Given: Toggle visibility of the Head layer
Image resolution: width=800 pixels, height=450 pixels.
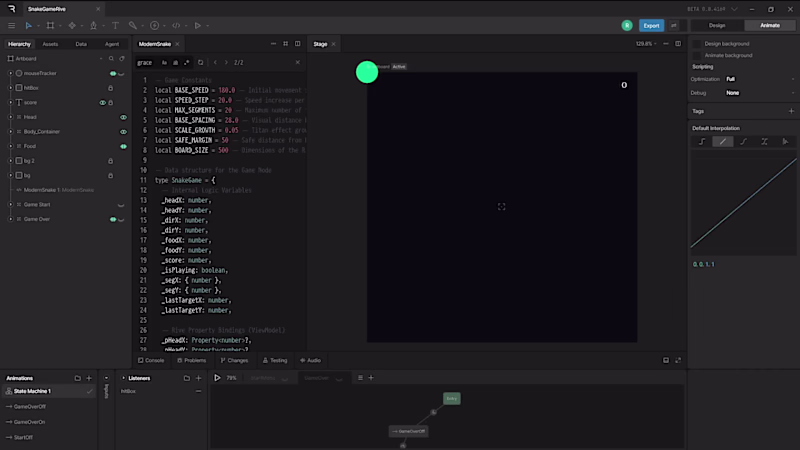Looking at the screenshot, I should 123,117.
